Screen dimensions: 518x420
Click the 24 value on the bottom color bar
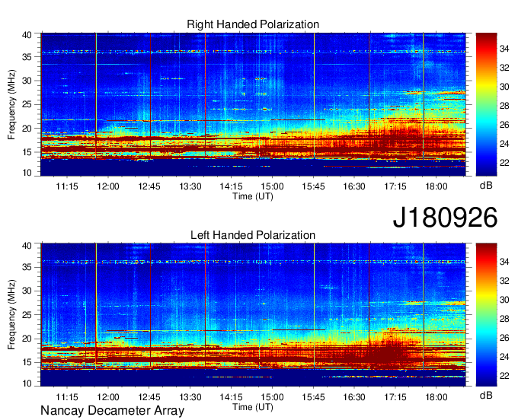pos(504,357)
